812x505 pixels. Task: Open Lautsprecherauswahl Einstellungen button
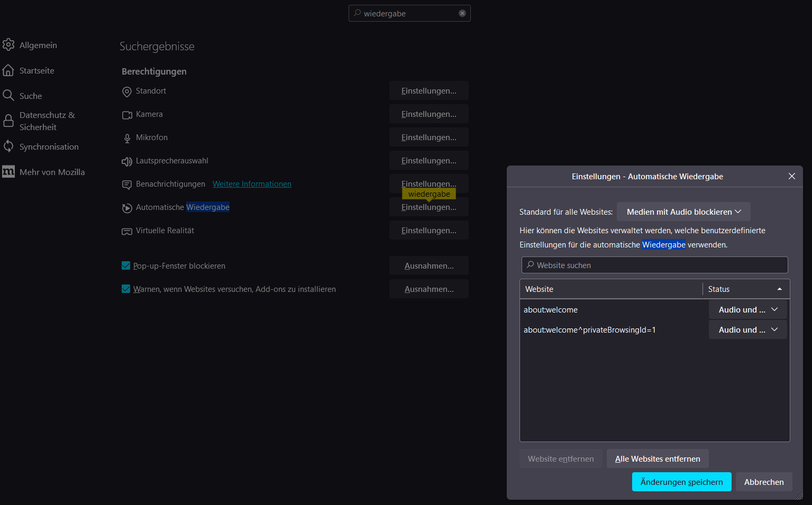[429, 160]
